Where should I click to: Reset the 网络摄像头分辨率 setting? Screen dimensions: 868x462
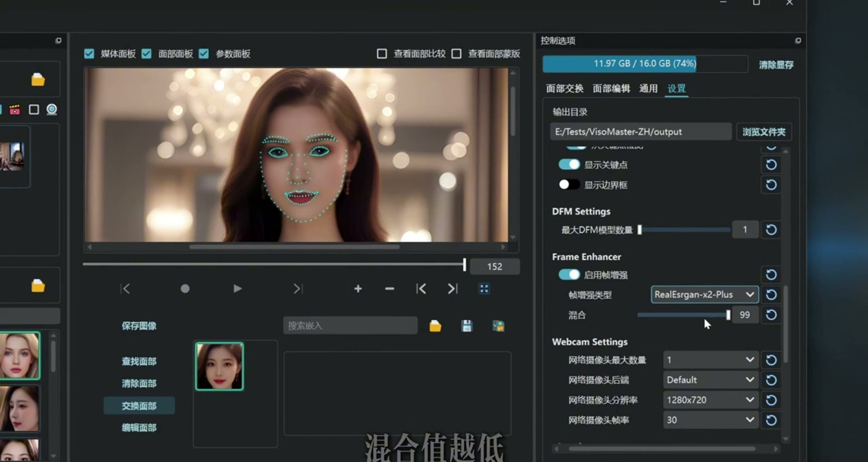point(771,400)
